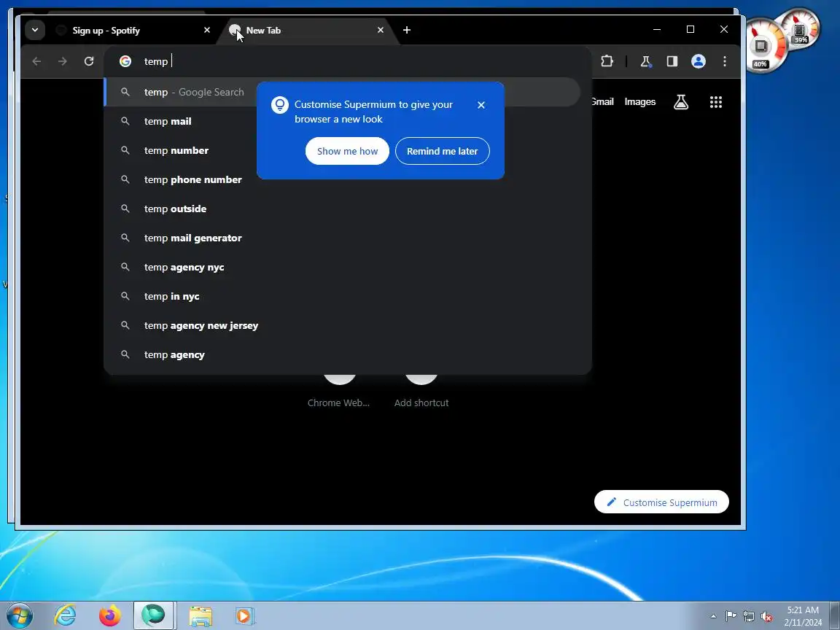
Task: Pick the last 'temp agency' suggestion
Action: pos(342,354)
